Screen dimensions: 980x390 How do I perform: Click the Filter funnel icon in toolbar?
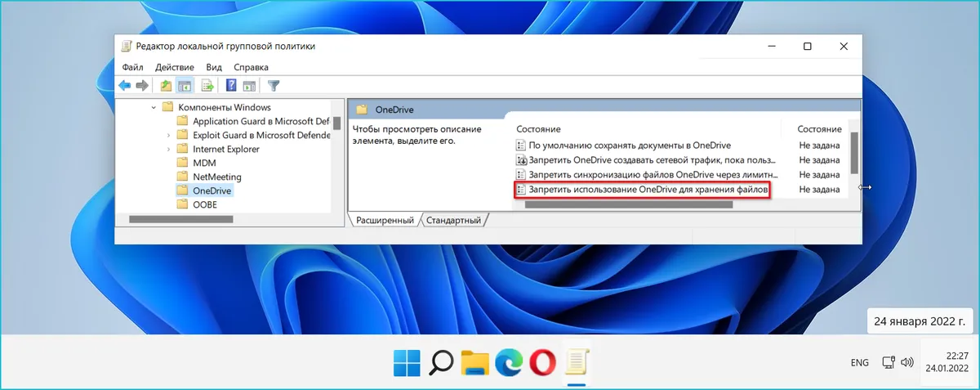point(274,85)
